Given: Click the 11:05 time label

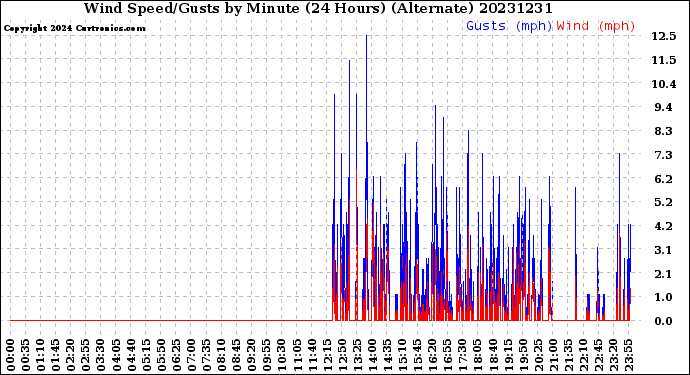Looking at the screenshot, I should [297, 355].
